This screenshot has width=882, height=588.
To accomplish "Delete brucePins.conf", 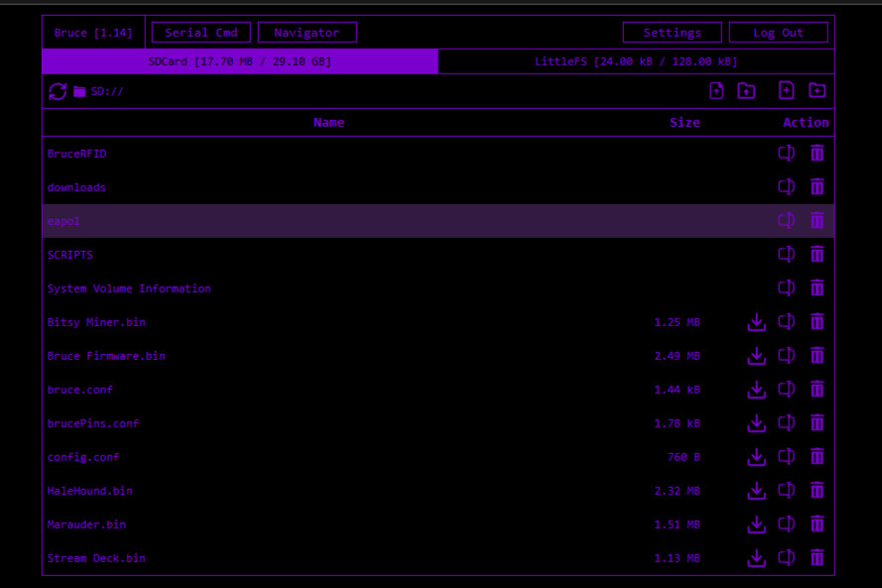I will (x=817, y=422).
